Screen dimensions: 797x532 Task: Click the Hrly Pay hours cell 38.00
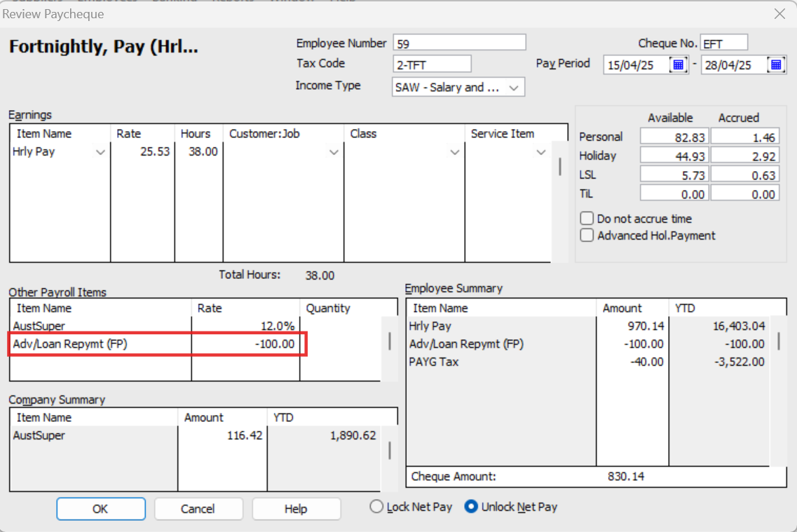[199, 152]
